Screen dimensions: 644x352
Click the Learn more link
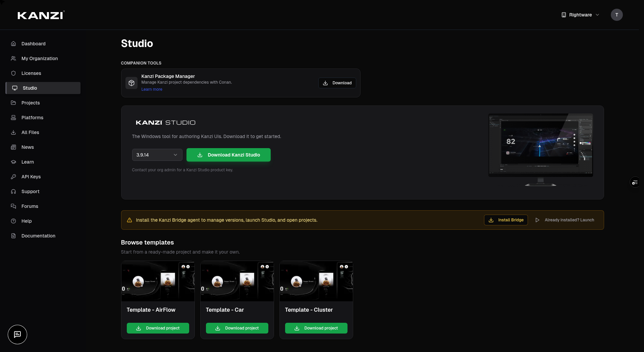152,89
